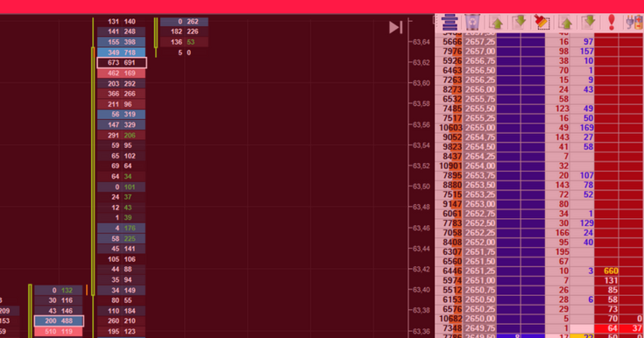The width and height of the screenshot is (644, 338).
Task: Click footprint cell 0 262
Action: tap(184, 21)
